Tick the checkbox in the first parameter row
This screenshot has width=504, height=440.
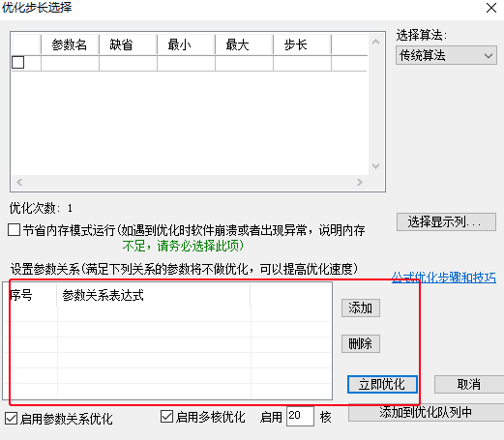[17, 62]
